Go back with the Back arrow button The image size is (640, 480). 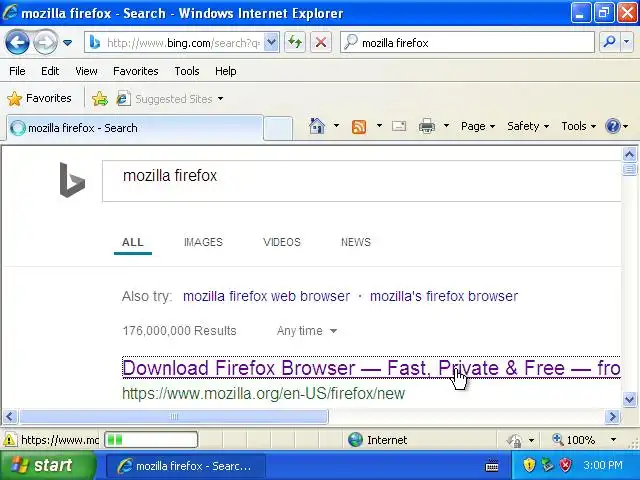(17, 42)
